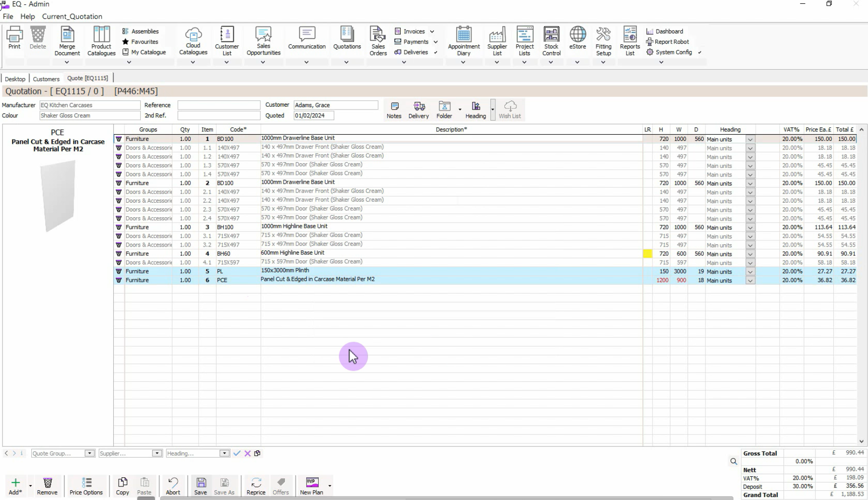This screenshot has height=500, width=868.
Task: Click the Heading icon in quotation toolbar
Action: 475,110
